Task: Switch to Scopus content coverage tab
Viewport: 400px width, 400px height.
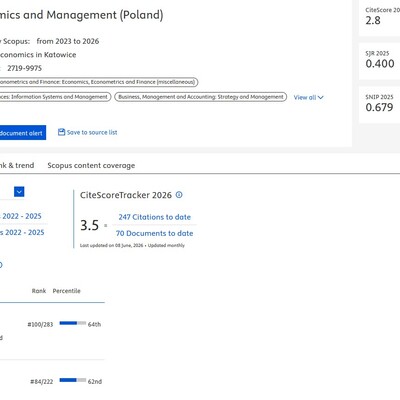Action: tap(91, 165)
